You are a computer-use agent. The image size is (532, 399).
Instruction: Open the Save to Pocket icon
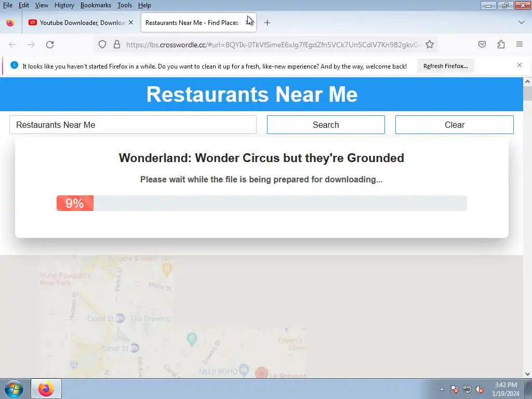(x=482, y=45)
